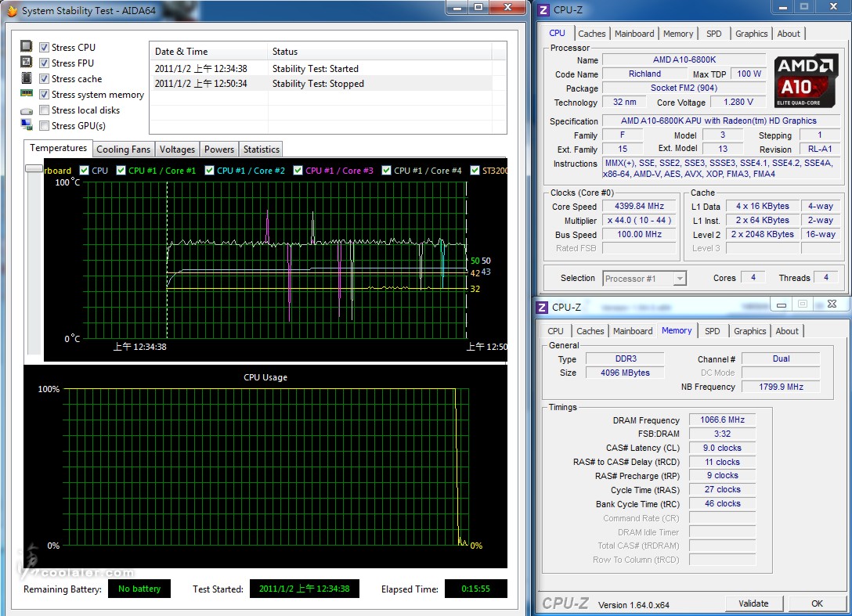Switch to the Powers tab
This screenshot has height=616, width=852.
tap(219, 149)
